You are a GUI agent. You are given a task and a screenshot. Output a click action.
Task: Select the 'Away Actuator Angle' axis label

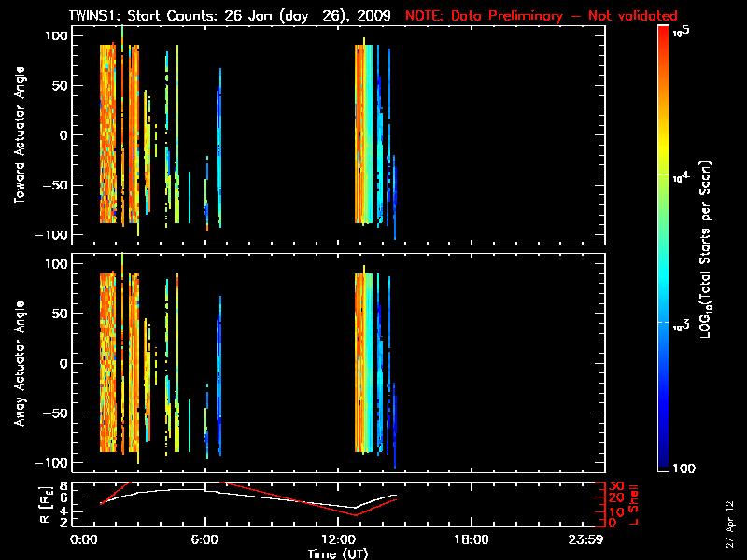pos(19,364)
